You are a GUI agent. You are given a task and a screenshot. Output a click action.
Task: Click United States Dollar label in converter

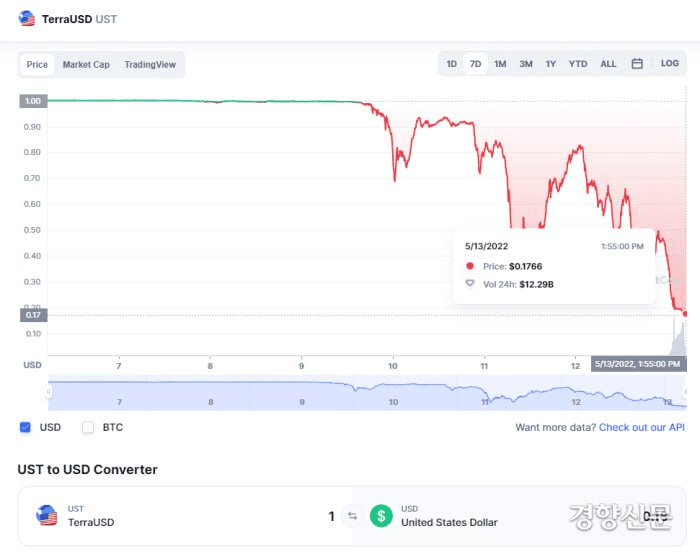pos(449,522)
